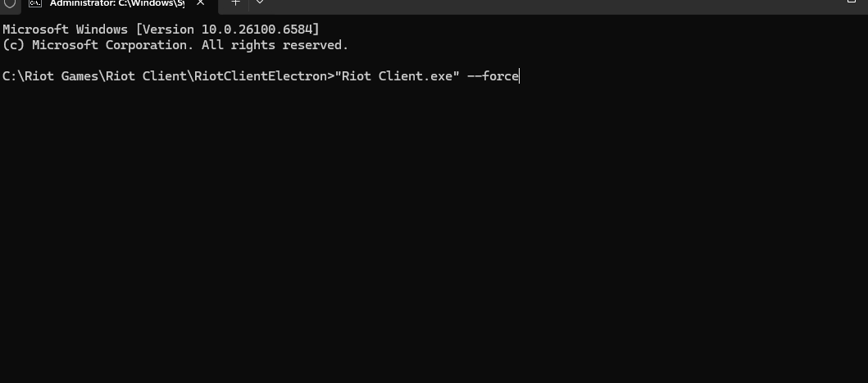Click the quoted "Riot Client.exe" command text

(397, 76)
